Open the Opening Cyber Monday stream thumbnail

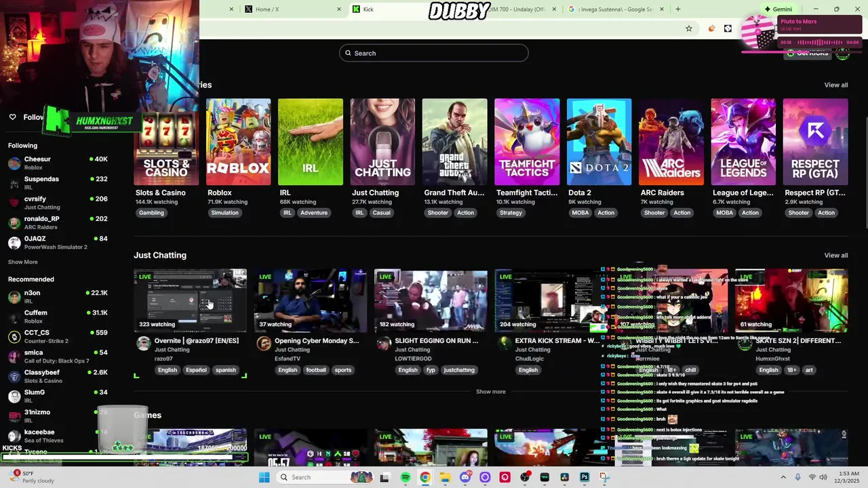(x=311, y=301)
